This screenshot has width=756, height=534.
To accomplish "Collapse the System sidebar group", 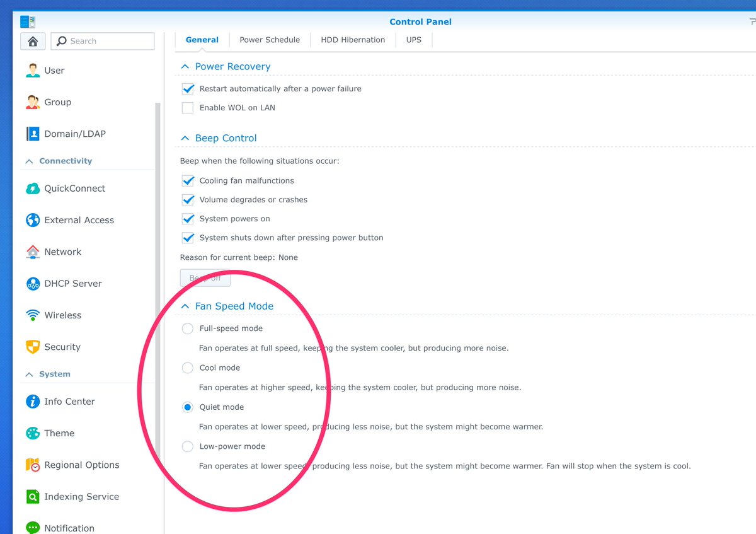I will click(x=29, y=374).
